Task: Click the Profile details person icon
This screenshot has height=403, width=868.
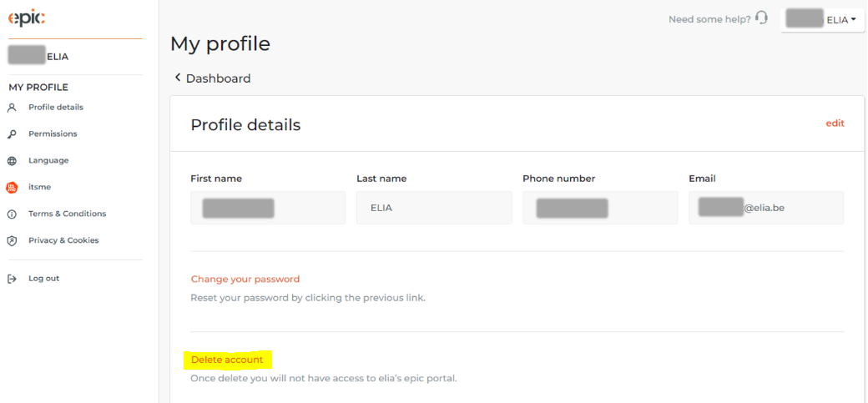Action: (x=12, y=108)
